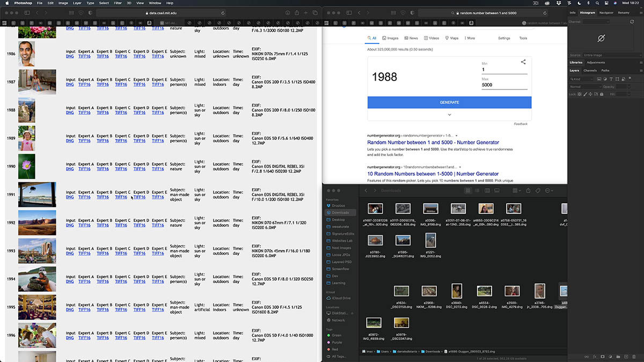Open the More search options dropdown
644x362 pixels.
469,38
